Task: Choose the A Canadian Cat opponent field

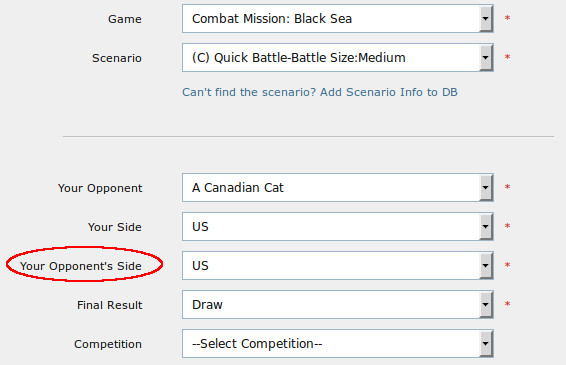Action: tap(338, 188)
